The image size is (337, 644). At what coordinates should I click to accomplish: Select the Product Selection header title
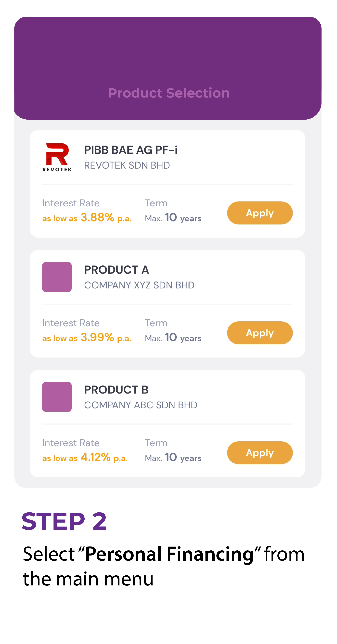click(169, 93)
